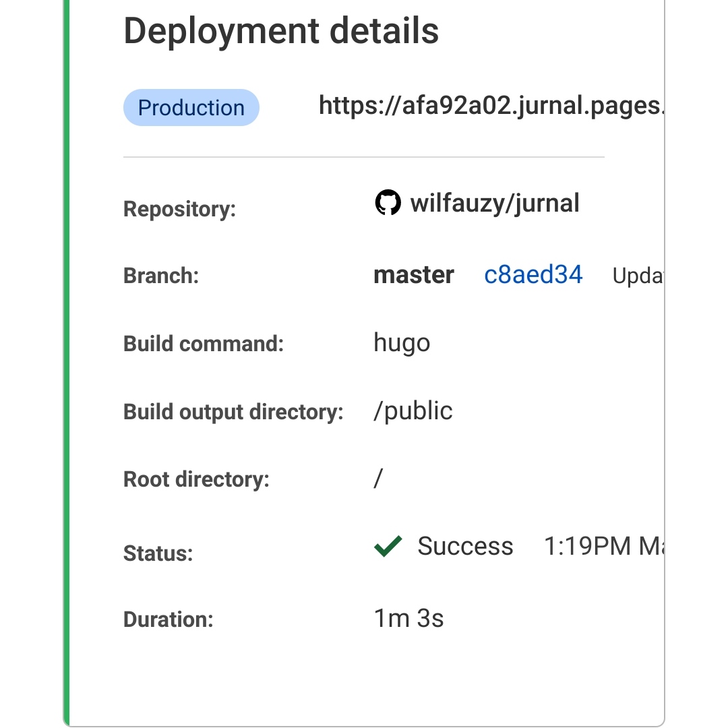Image resolution: width=728 pixels, height=728 pixels.
Task: Open commit c8aed34 link
Action: pyautogui.click(x=533, y=275)
